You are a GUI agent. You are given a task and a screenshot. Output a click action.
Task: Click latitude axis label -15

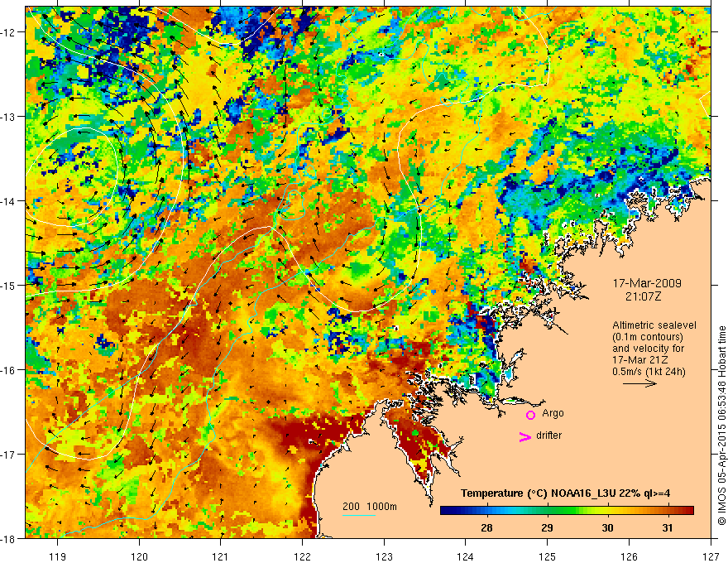pyautogui.click(x=8, y=285)
